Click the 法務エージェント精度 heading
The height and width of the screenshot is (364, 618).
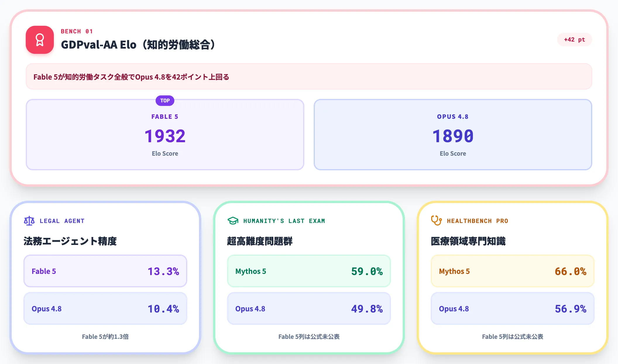[70, 241]
